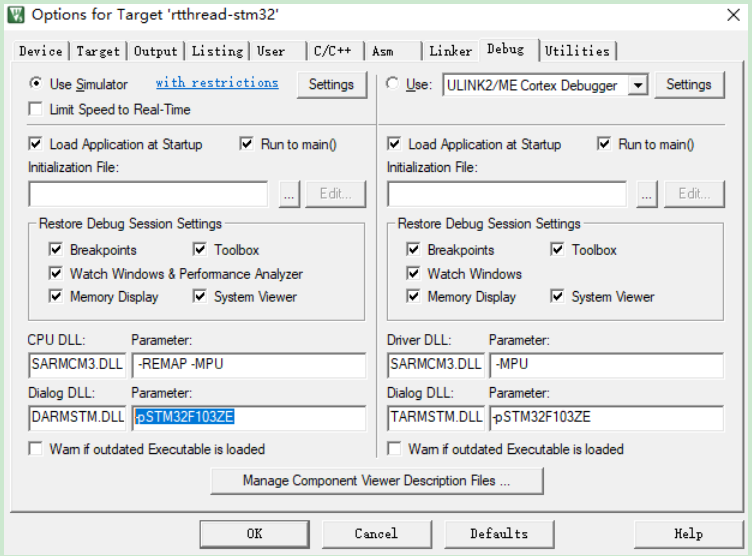The image size is (752, 556).
Task: Open the 'with restrictions' link
Action: [217, 83]
